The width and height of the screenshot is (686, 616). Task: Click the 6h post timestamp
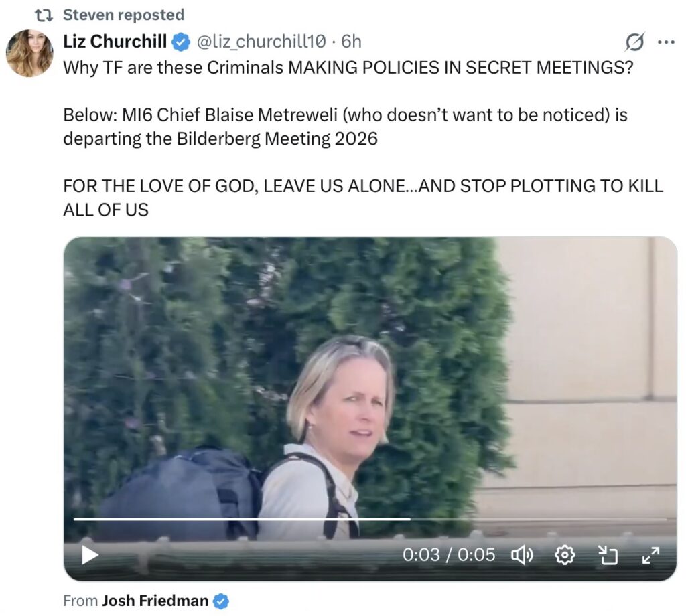tap(351, 42)
